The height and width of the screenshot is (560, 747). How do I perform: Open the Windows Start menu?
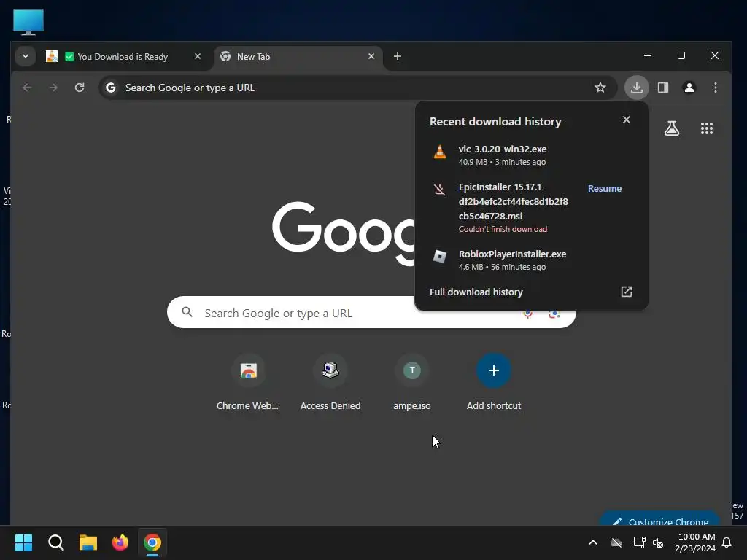[23, 542]
